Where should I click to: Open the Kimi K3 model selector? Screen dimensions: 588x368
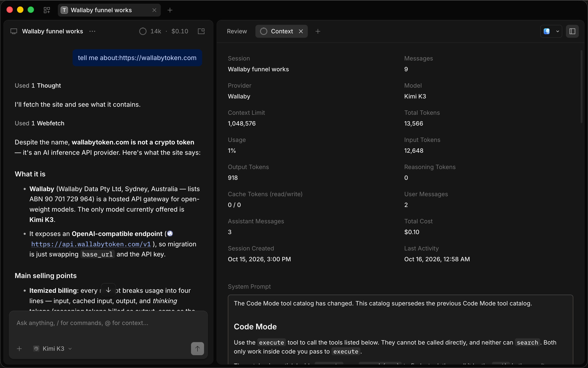coord(53,348)
